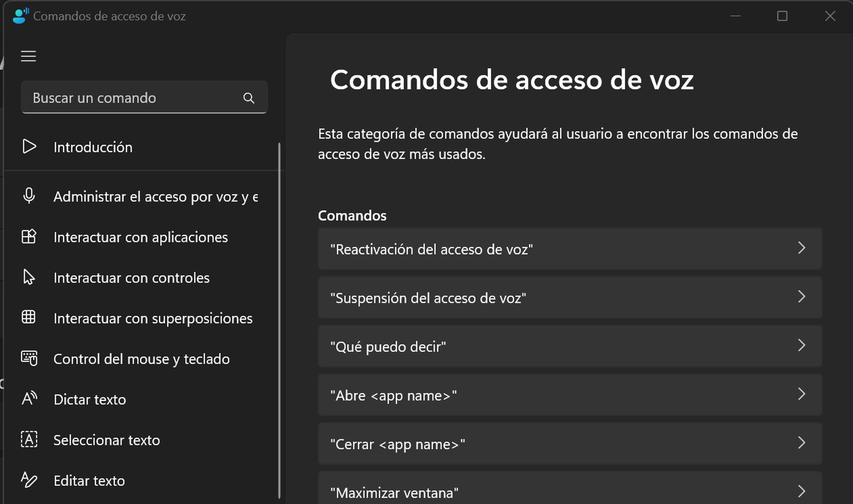Viewport: 853px width, 504px height.
Task: Click the sidebar vertical scrollbar
Action: (x=279, y=321)
